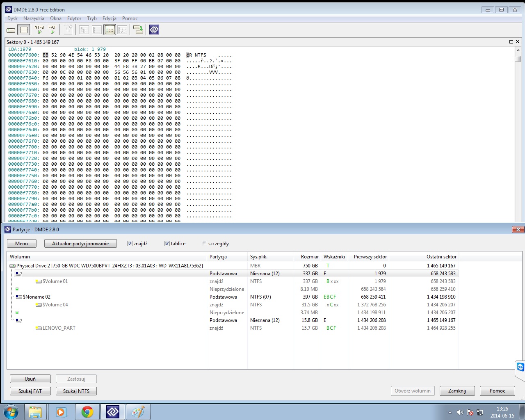Open the Pomoc menu in the menu bar

coord(130,18)
